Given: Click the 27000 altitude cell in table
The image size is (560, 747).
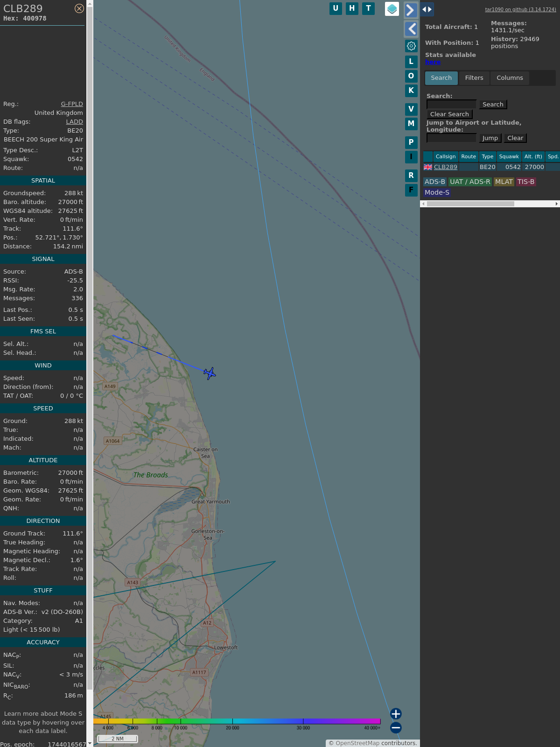Looking at the screenshot, I should click(534, 167).
